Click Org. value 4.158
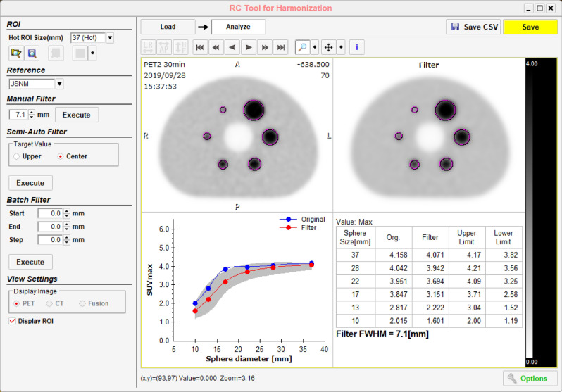The height and width of the screenshot is (392, 562). tap(398, 255)
